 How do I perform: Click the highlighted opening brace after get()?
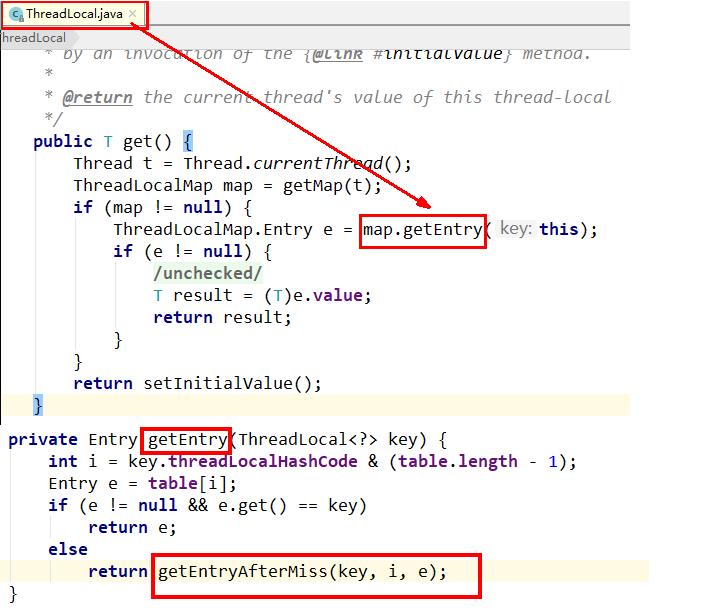187,141
